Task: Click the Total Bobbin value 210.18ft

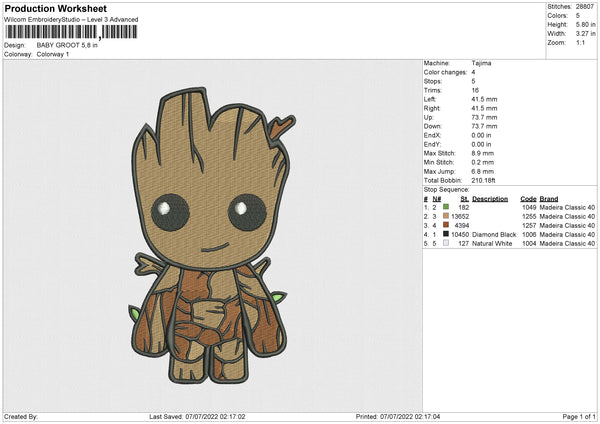Action: tap(484, 180)
